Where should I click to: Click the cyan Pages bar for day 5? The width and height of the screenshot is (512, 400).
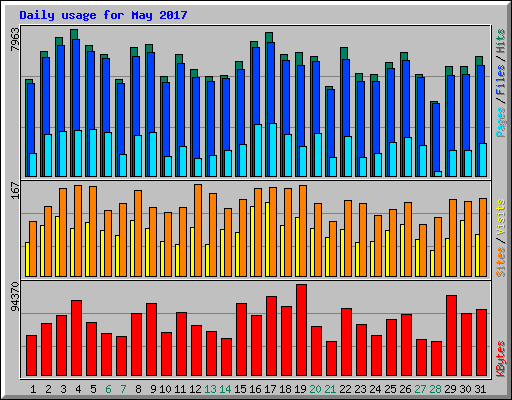[93, 153]
